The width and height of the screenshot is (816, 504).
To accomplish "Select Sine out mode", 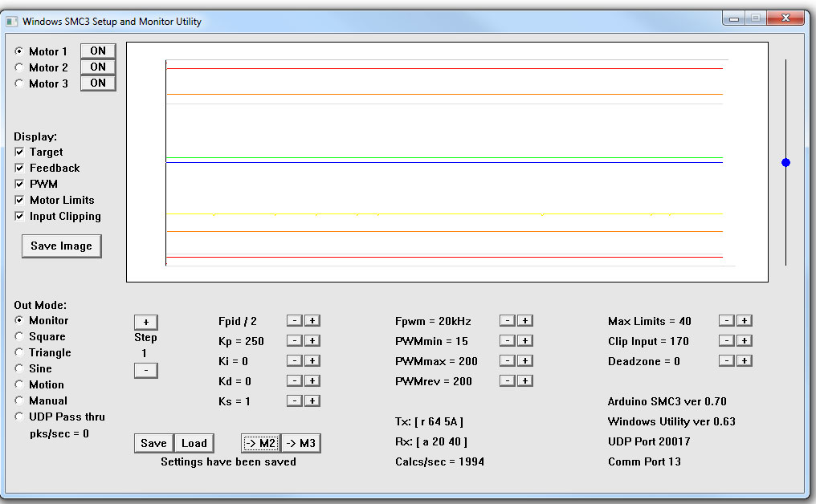I will pos(19,368).
